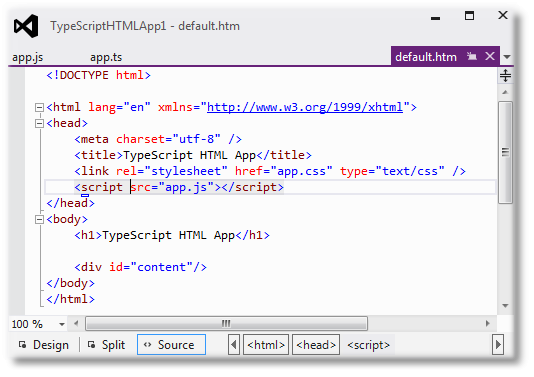
Task: Click the vertical scrollbar up arrow
Action: 505,92
